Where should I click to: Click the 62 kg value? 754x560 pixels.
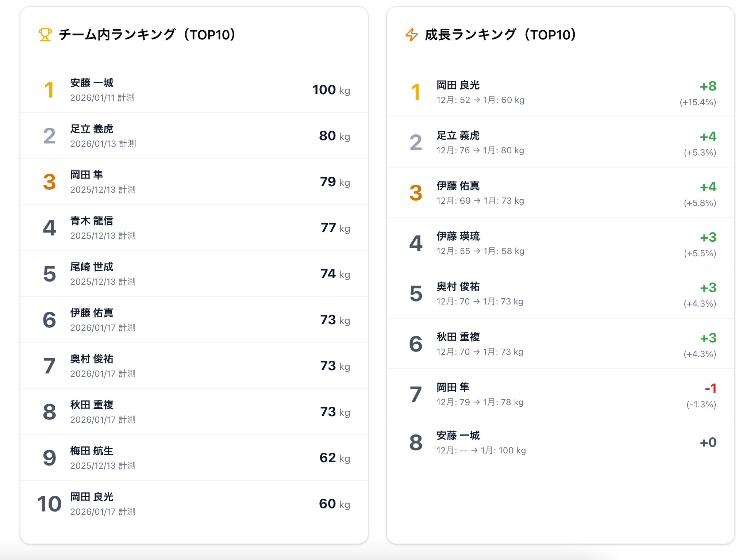(334, 458)
